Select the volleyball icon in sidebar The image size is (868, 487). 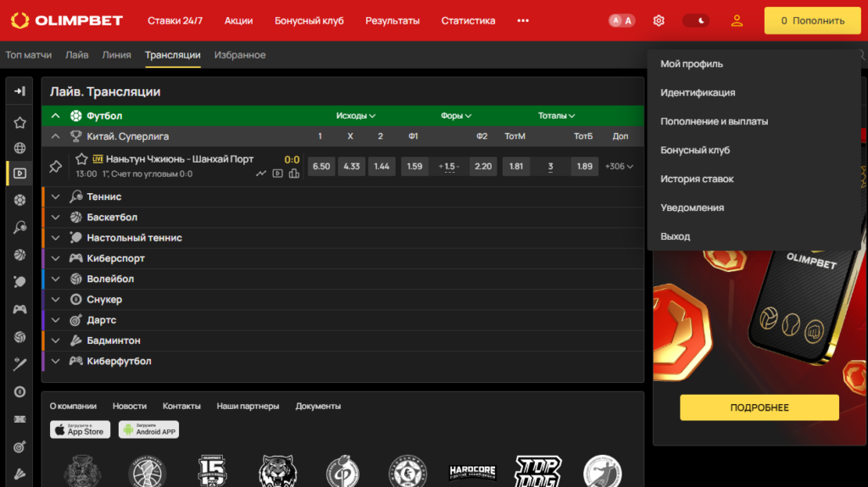20,336
